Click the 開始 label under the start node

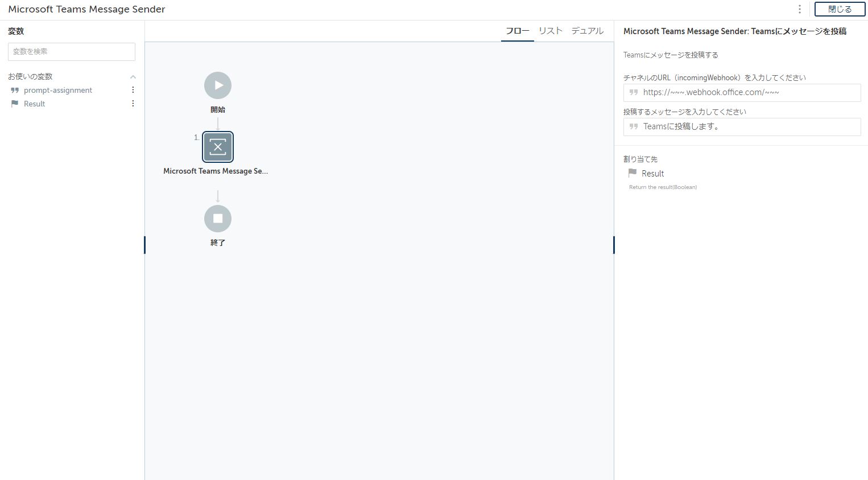tap(218, 109)
